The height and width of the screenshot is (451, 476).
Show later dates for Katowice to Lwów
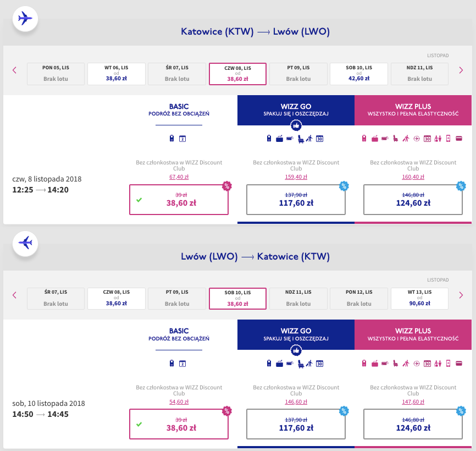click(x=461, y=70)
